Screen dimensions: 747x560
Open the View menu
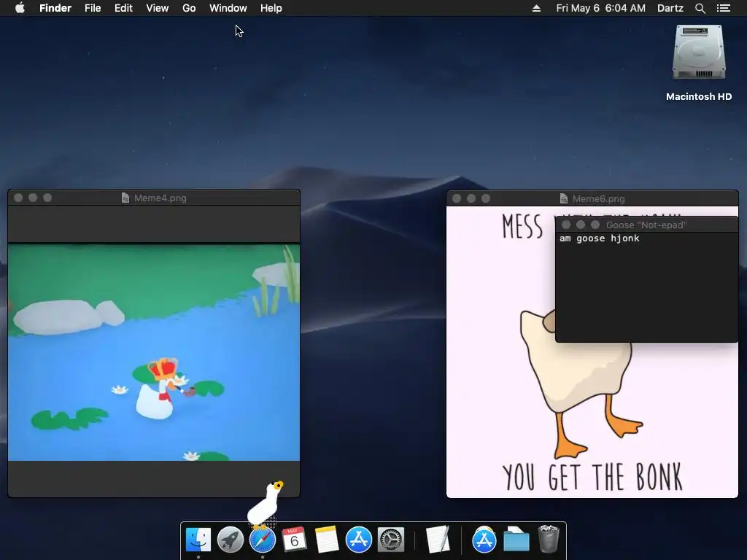click(x=158, y=8)
